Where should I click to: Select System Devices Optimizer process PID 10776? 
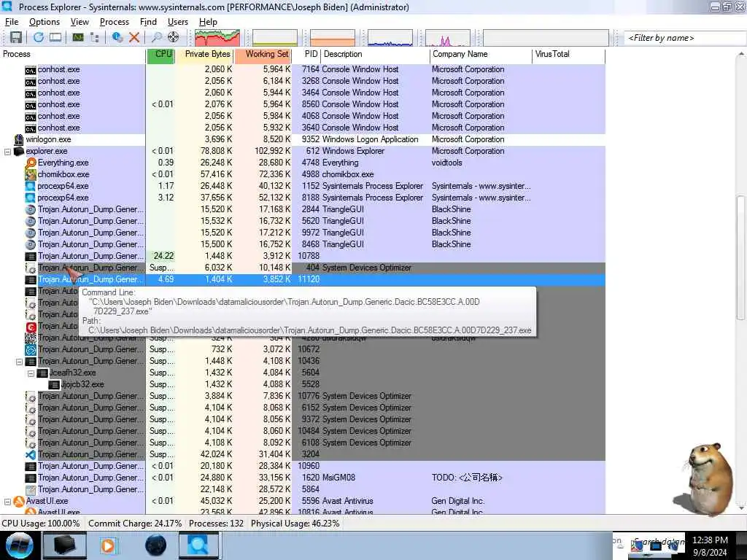click(x=303, y=396)
